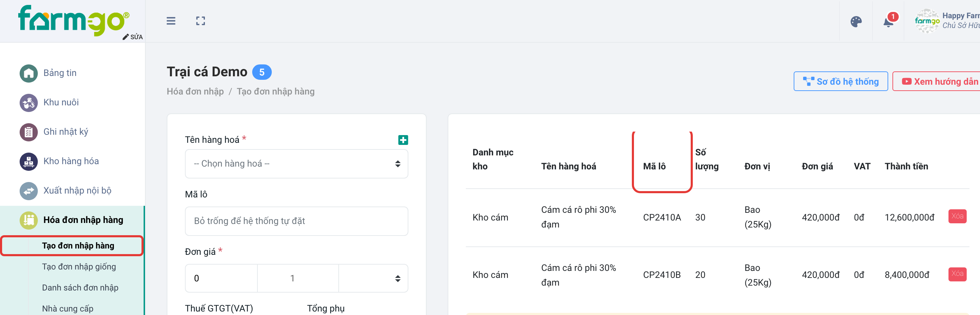Screen dimensions: 980x315
Task: Enter fullscreen mode with expand icon
Action: pos(200,21)
